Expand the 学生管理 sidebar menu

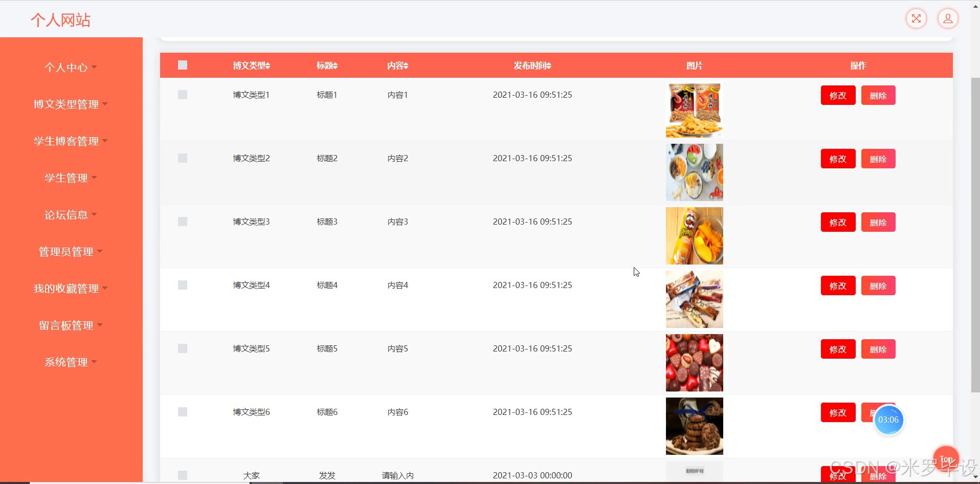[71, 178]
